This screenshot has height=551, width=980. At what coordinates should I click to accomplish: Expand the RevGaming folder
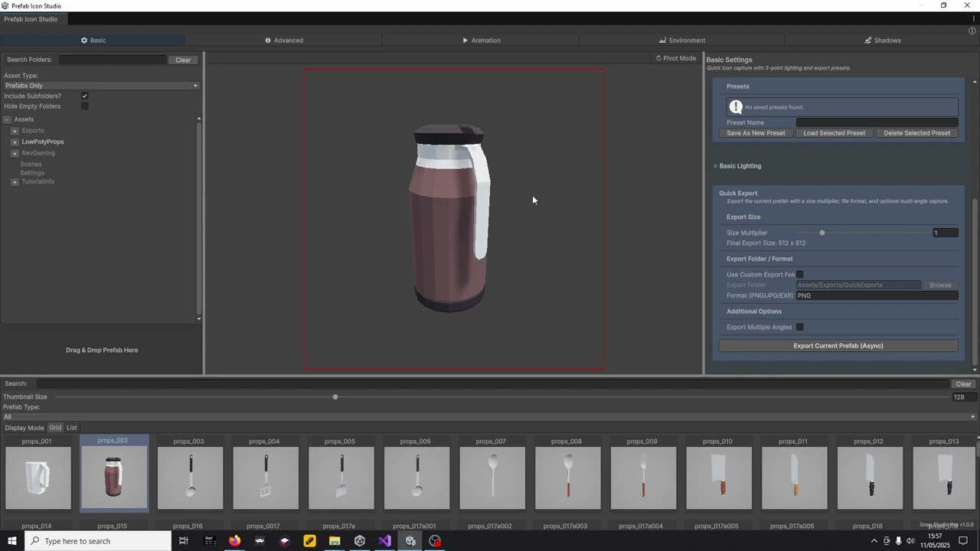tap(15, 153)
